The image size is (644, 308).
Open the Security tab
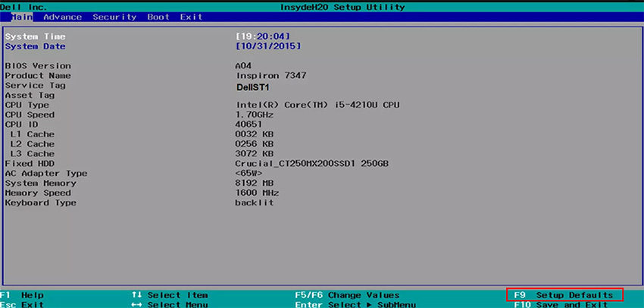[114, 17]
